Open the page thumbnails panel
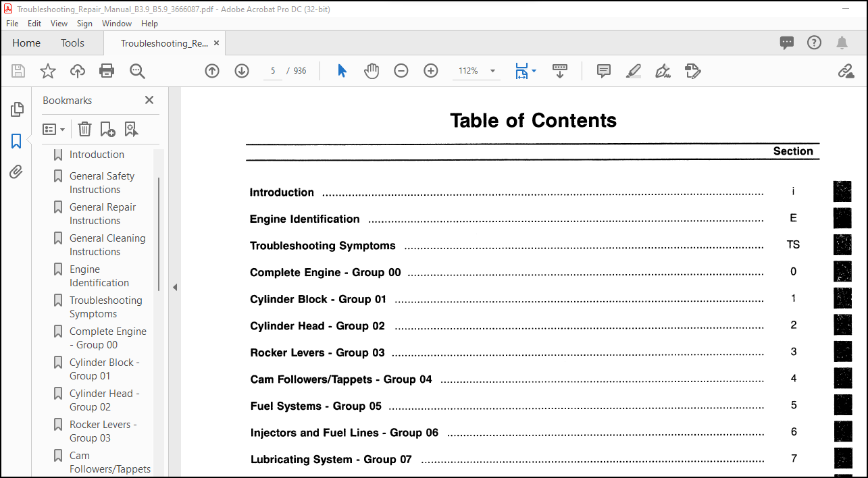This screenshot has width=868, height=478. pos(17,109)
